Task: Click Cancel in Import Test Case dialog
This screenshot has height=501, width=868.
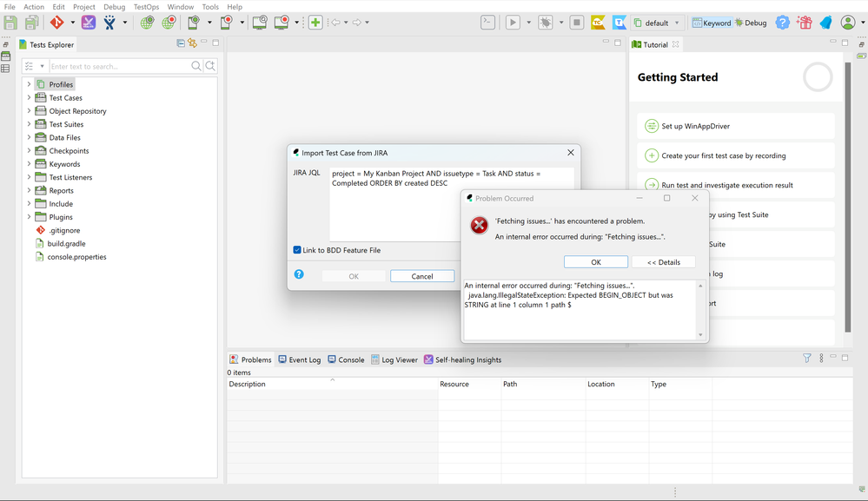Action: click(421, 276)
